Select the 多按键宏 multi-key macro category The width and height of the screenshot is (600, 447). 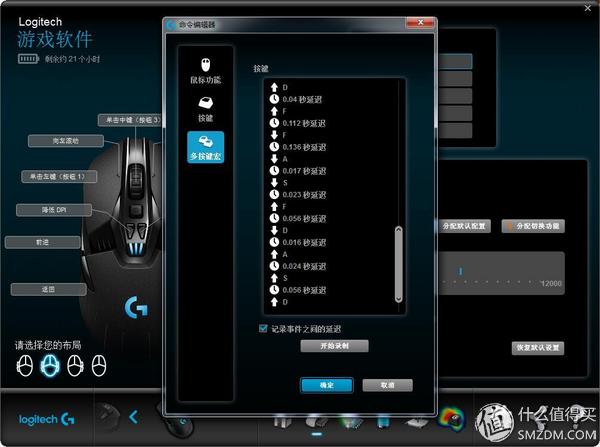(x=205, y=147)
